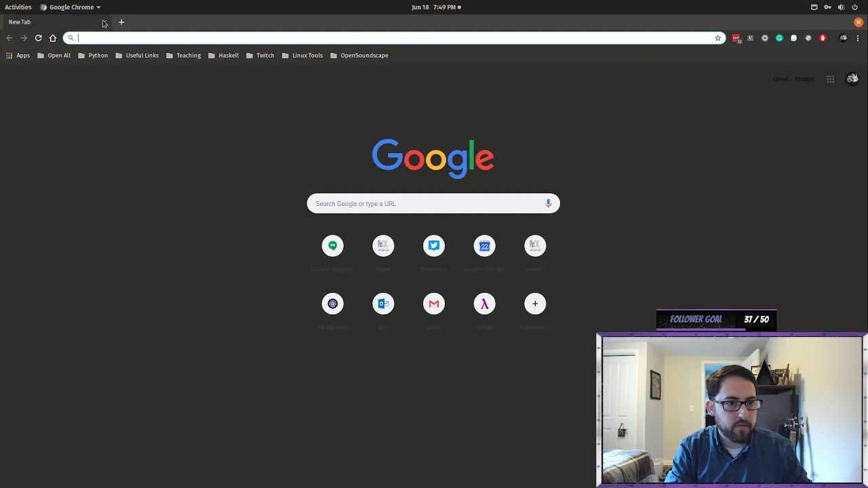Expand the Python bookmark folder
Viewport: 868px width, 488px height.
pos(93,56)
